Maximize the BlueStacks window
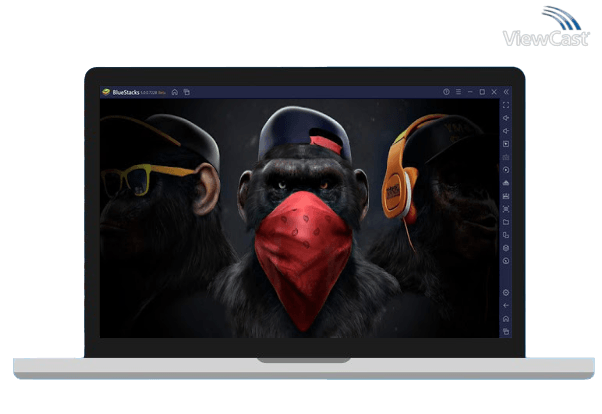Image resolution: width=602 pixels, height=414 pixels. click(482, 92)
